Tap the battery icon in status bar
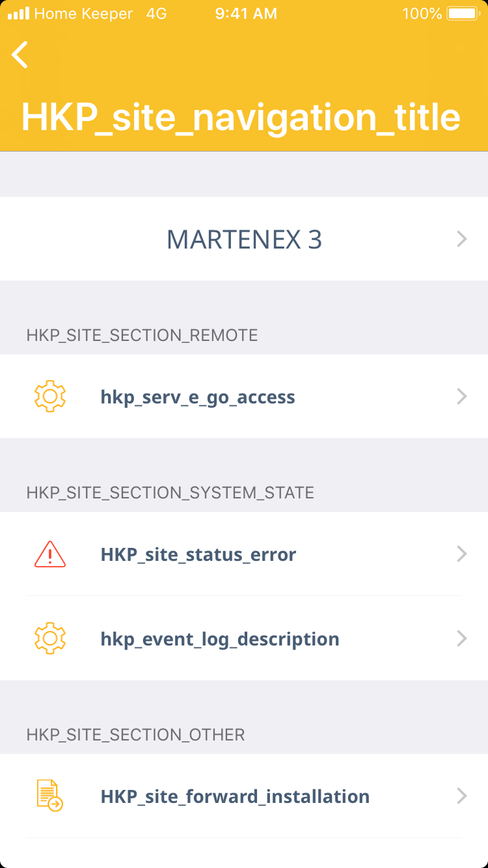Image resolution: width=488 pixels, height=868 pixels. click(x=463, y=14)
